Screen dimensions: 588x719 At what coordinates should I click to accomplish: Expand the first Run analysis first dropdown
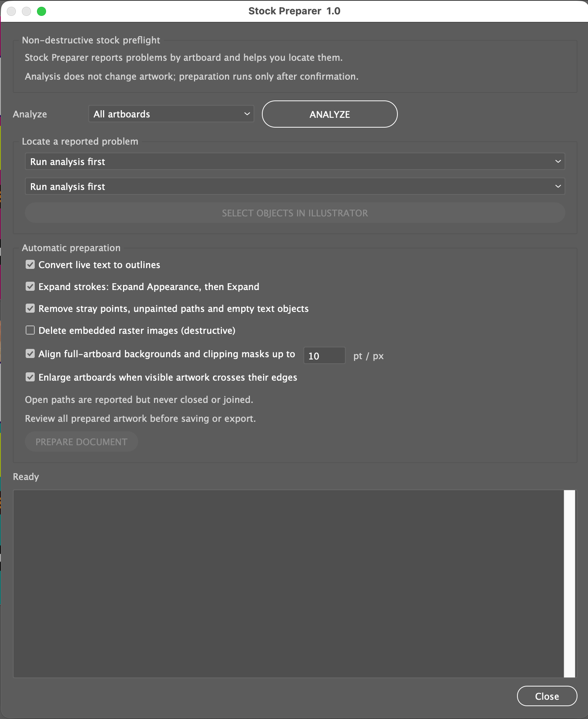click(x=295, y=162)
